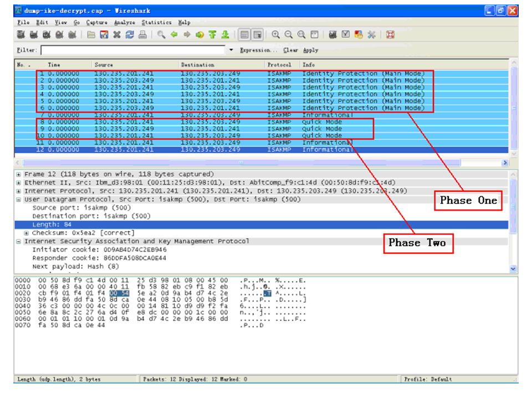Select packet 8 Quick Mode row
532x399 pixels.
(261, 122)
